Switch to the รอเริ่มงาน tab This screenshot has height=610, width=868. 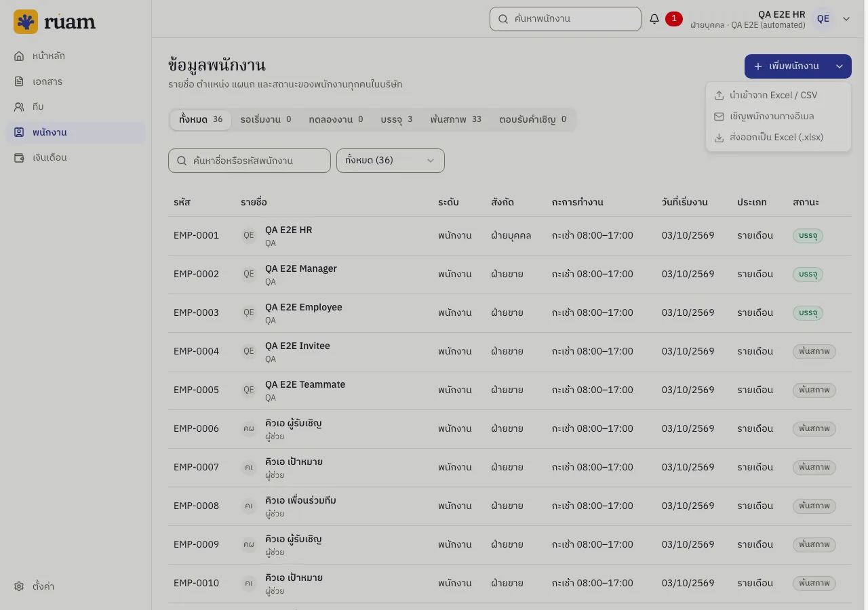click(266, 119)
